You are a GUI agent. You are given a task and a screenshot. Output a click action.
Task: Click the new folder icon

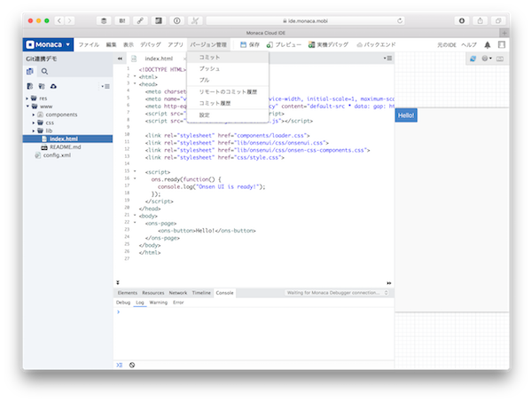click(x=42, y=86)
